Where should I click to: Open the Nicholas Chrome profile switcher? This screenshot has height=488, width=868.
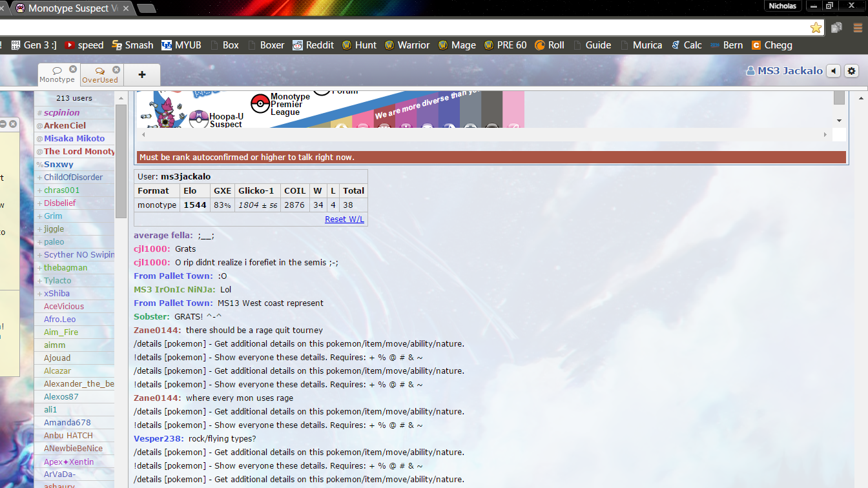click(x=783, y=6)
